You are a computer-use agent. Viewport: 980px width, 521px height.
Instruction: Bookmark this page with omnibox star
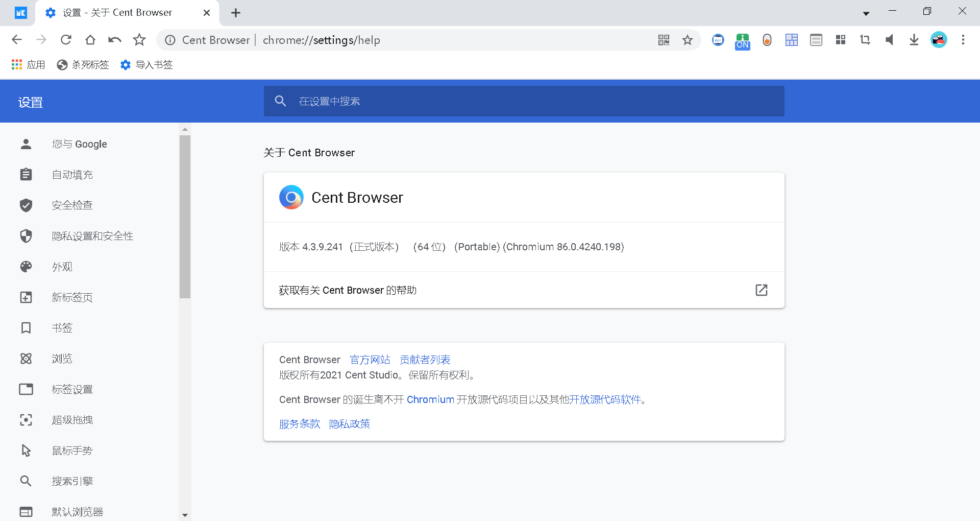[x=688, y=40]
